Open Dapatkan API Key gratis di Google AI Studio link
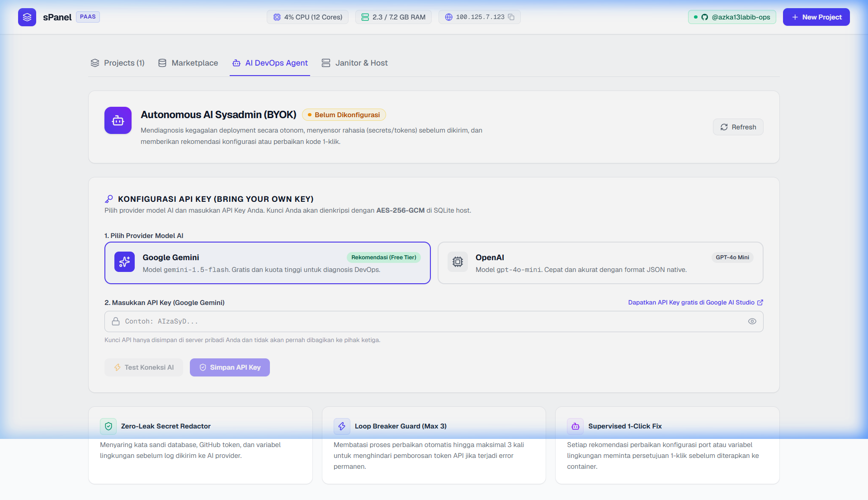This screenshot has width=868, height=500. click(x=695, y=302)
